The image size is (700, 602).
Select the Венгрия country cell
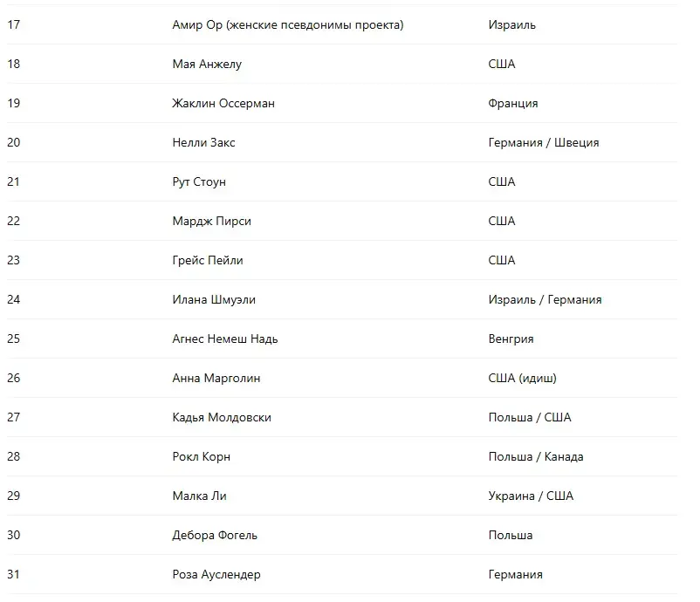(511, 339)
